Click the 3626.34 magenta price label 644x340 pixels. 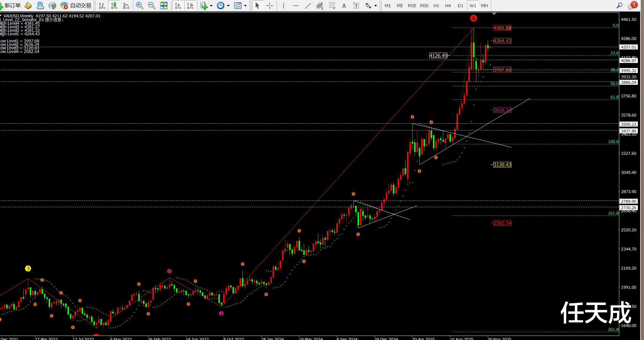tap(502, 110)
